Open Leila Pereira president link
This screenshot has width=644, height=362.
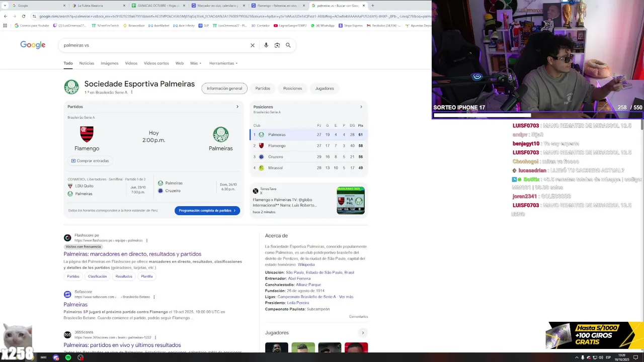pyautogui.click(x=298, y=303)
